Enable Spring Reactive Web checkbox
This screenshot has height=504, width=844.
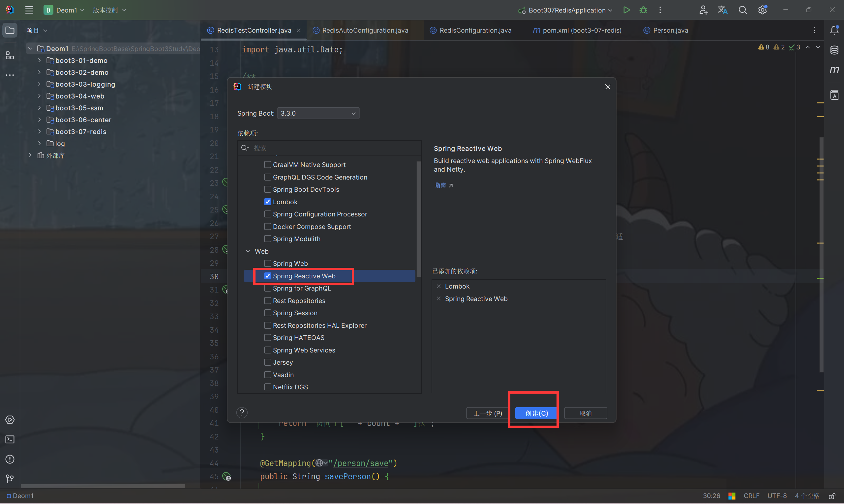(267, 275)
